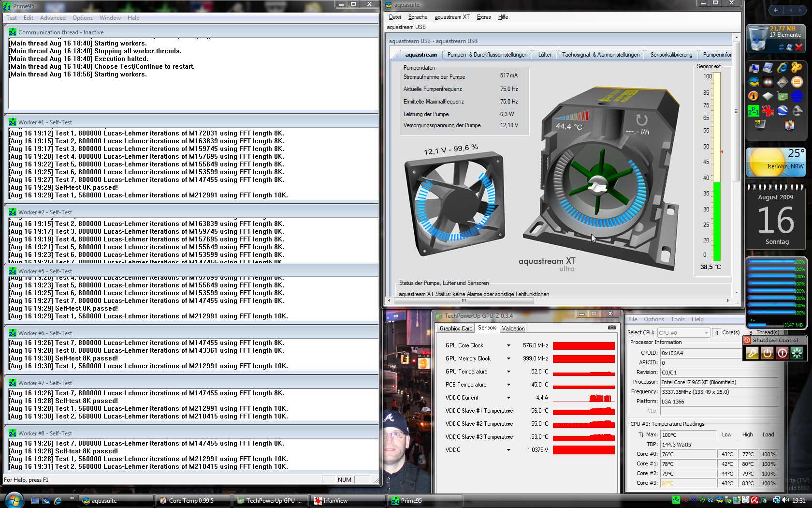The image size is (812, 508).
Task: Launch the green graphics card icon in sidebar
Action: point(783,96)
